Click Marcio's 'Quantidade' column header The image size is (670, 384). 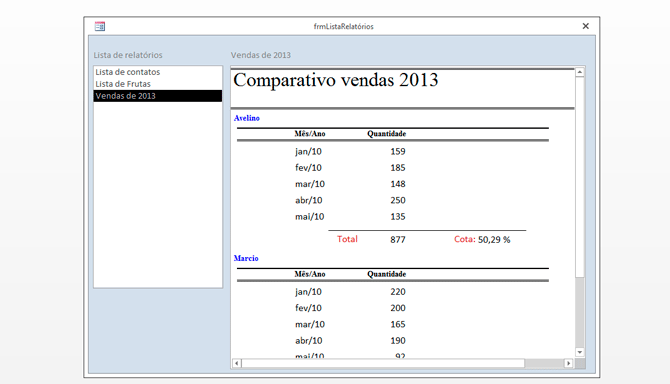(387, 274)
